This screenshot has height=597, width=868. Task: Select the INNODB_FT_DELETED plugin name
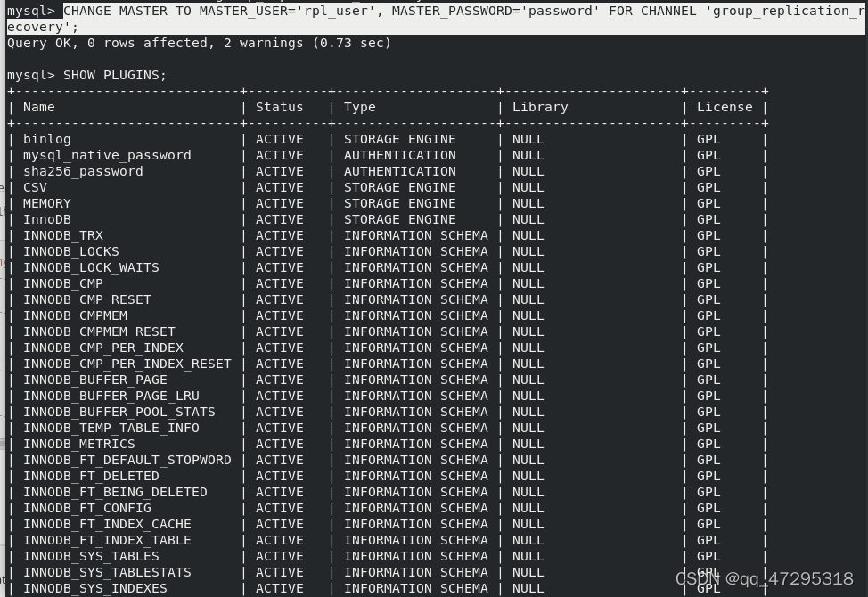point(91,477)
